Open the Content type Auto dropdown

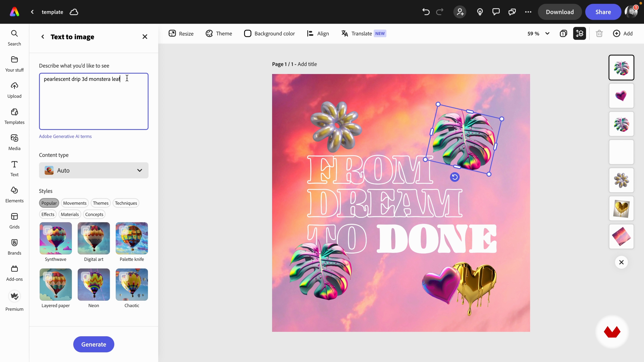(x=94, y=170)
